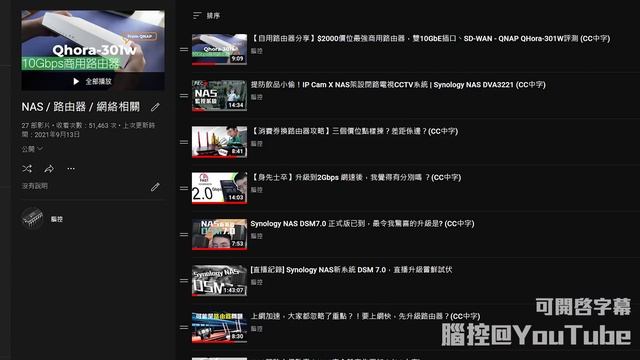Click drag handle beside Synology DVA3221 video
This screenshot has height=360, width=640.
[184, 96]
